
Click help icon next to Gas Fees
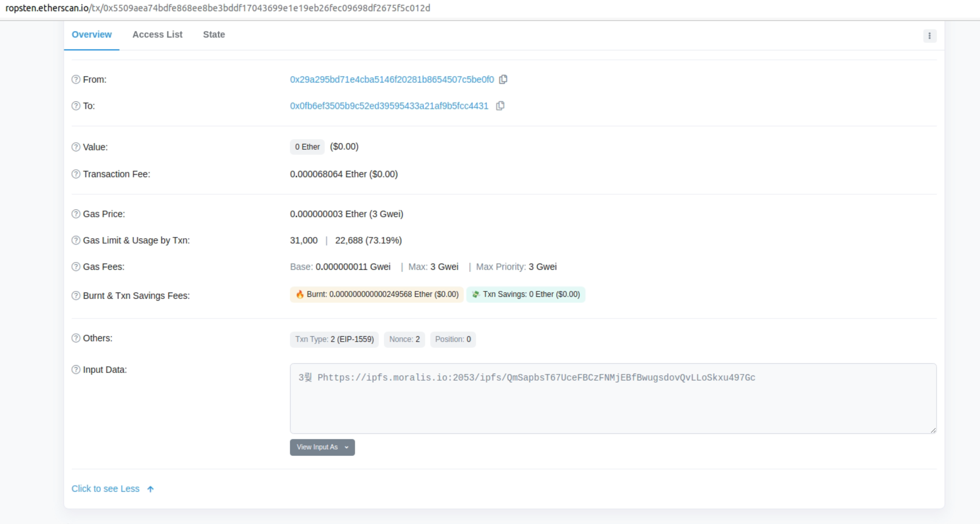(76, 267)
